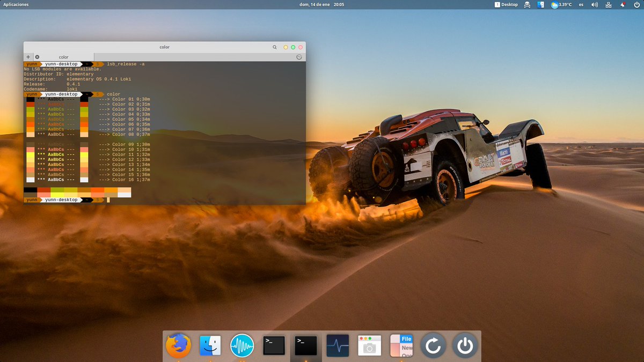Launch Firefox from the dock
Screen dimensions: 644x362
coord(178,346)
